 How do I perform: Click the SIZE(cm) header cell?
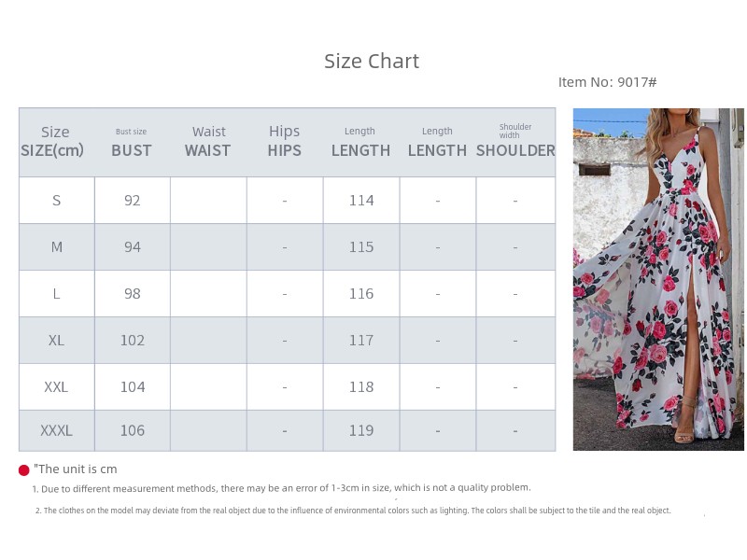[x=56, y=143]
